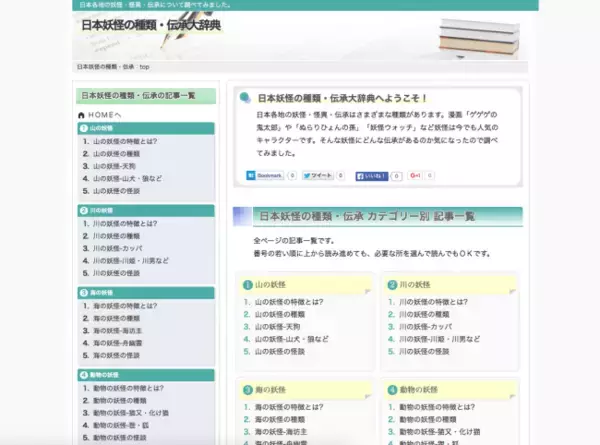Click the welcome heading 日本妖怪の種類・伝承大辞典へようこそ!

(342, 98)
